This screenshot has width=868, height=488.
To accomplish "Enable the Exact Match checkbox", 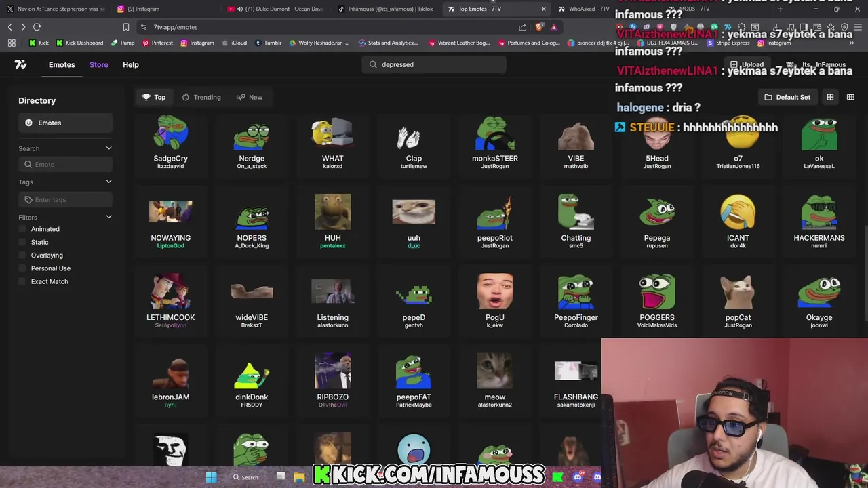I will [22, 281].
